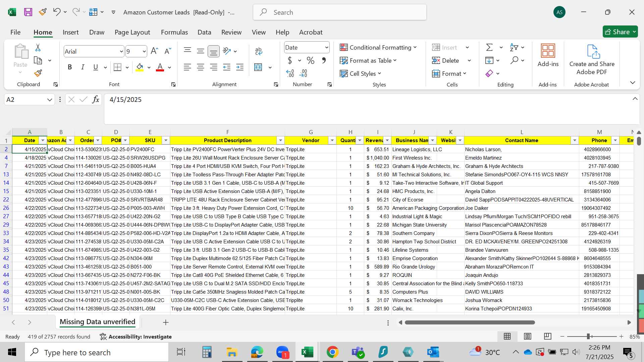The height and width of the screenshot is (362, 644).
Task: Toggle Bold formatting
Action: (70, 67)
